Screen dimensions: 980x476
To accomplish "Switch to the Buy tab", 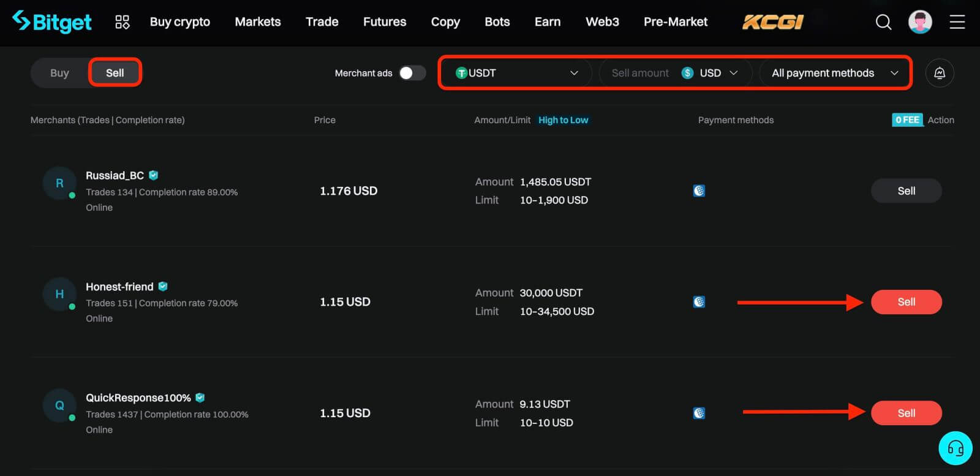I will point(59,73).
